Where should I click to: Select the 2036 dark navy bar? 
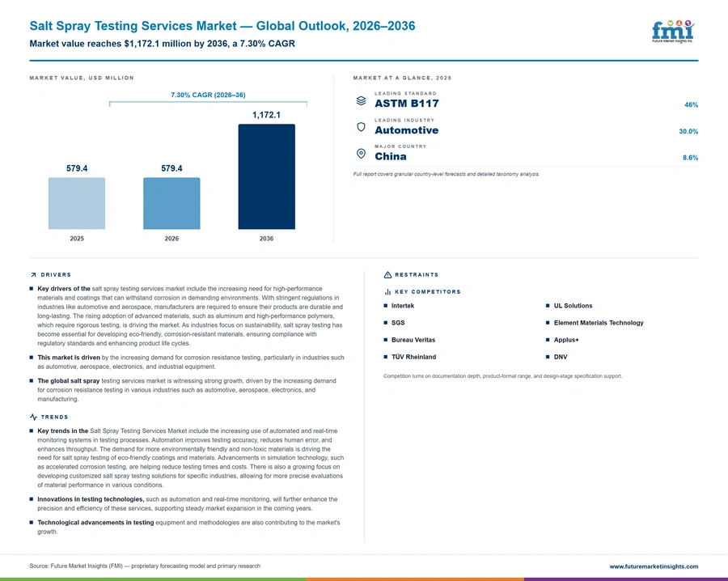click(266, 176)
